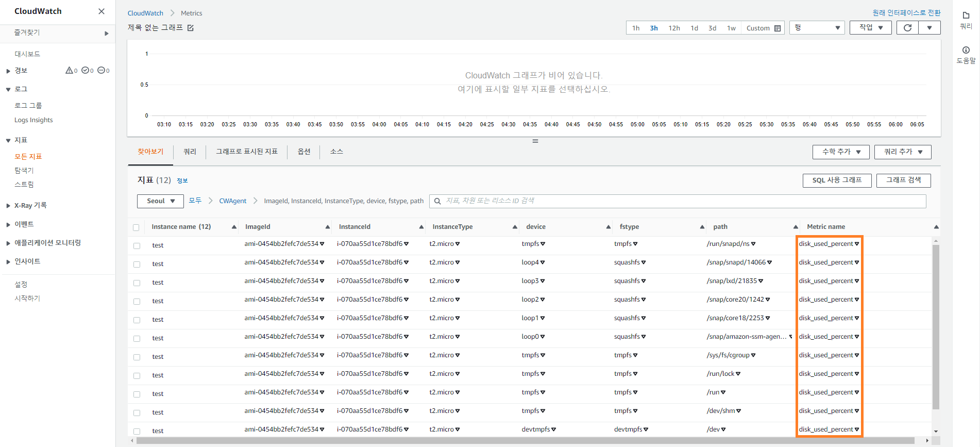Open Logs Insights in sidebar

pyautogui.click(x=33, y=120)
